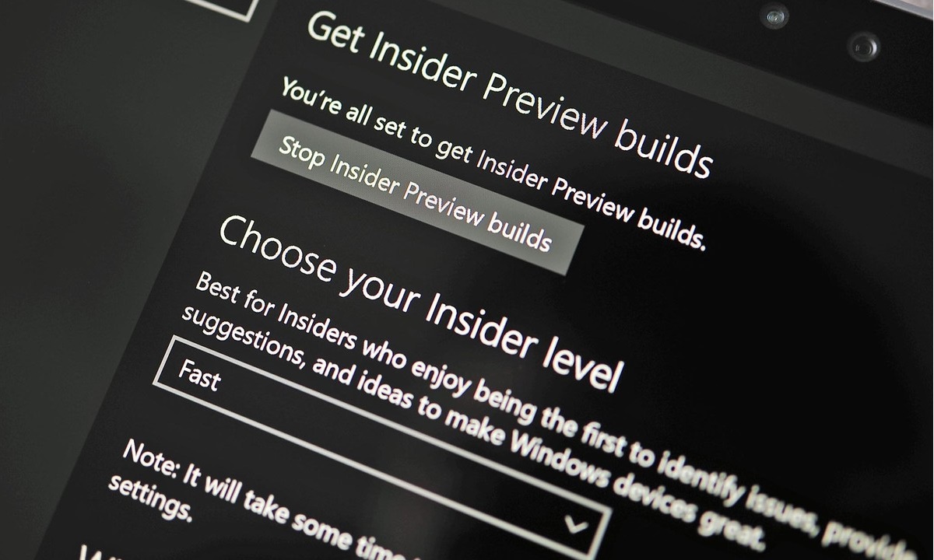Select the Get Insider Preview builds heading

click(x=510, y=94)
